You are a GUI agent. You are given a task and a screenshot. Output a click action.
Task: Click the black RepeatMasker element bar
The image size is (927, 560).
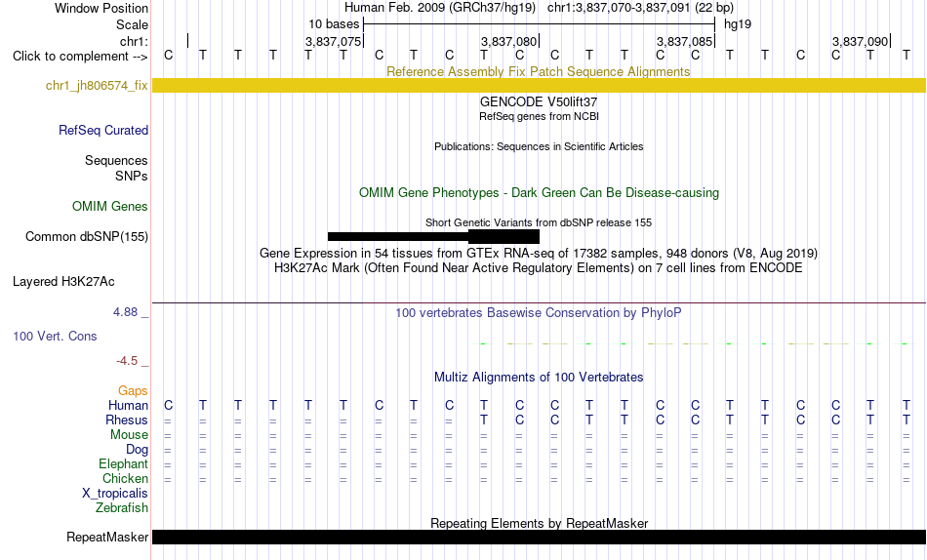(x=539, y=537)
